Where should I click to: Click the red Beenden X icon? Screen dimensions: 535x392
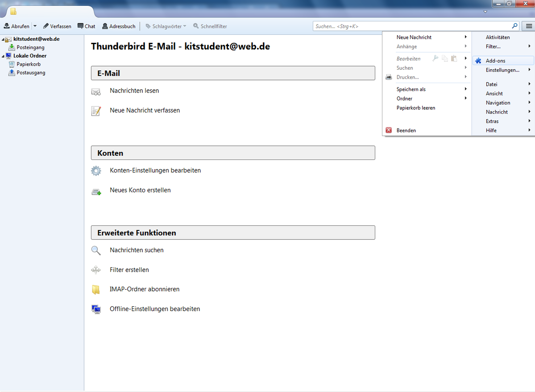[x=389, y=130]
